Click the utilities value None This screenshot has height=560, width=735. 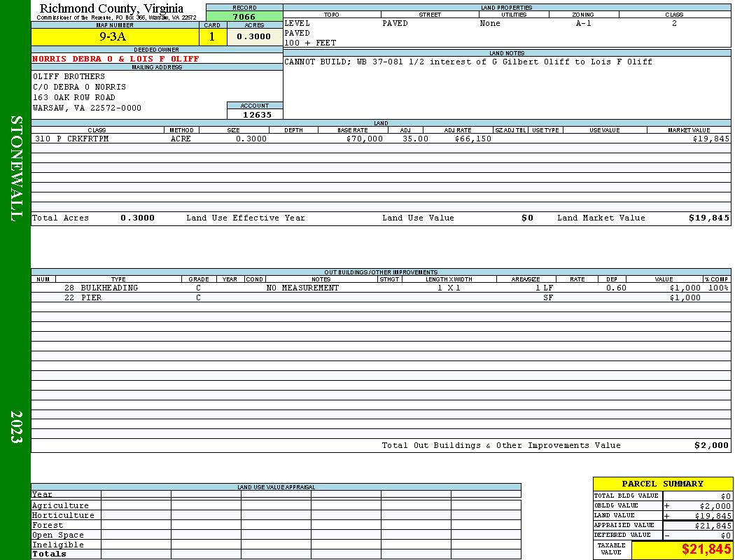tap(490, 23)
